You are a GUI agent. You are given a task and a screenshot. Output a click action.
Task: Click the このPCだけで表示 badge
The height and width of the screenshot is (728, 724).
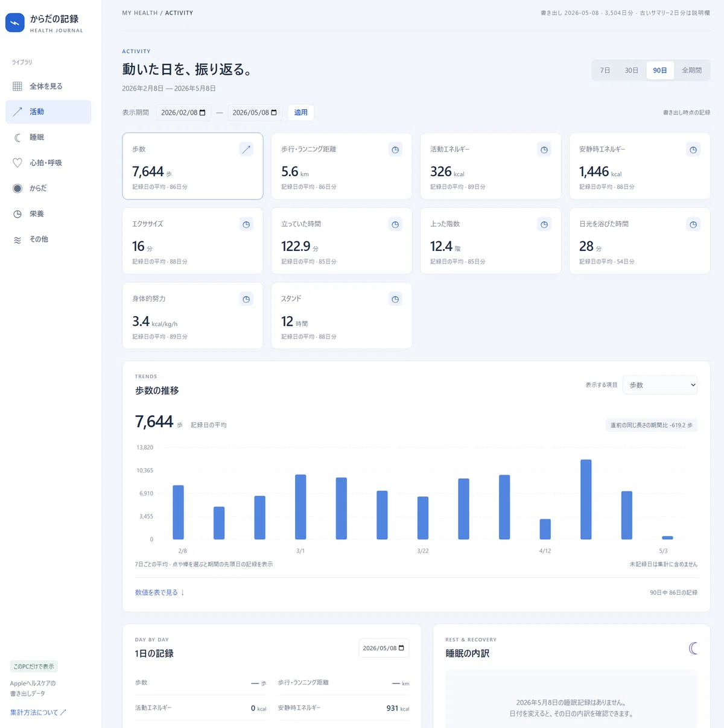(34, 666)
